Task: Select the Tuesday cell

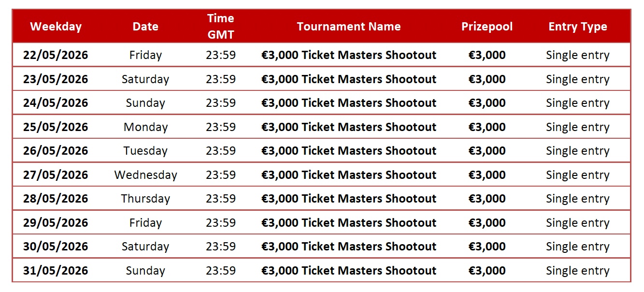Action: [x=145, y=151]
